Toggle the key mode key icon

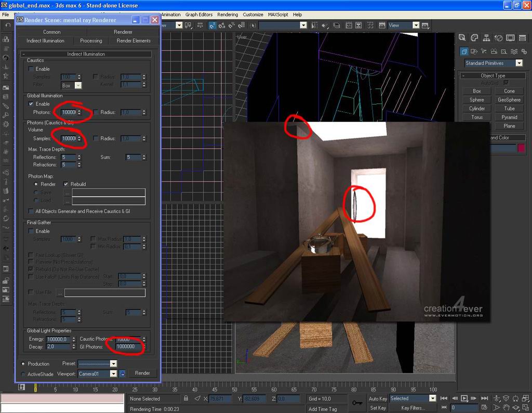357,403
